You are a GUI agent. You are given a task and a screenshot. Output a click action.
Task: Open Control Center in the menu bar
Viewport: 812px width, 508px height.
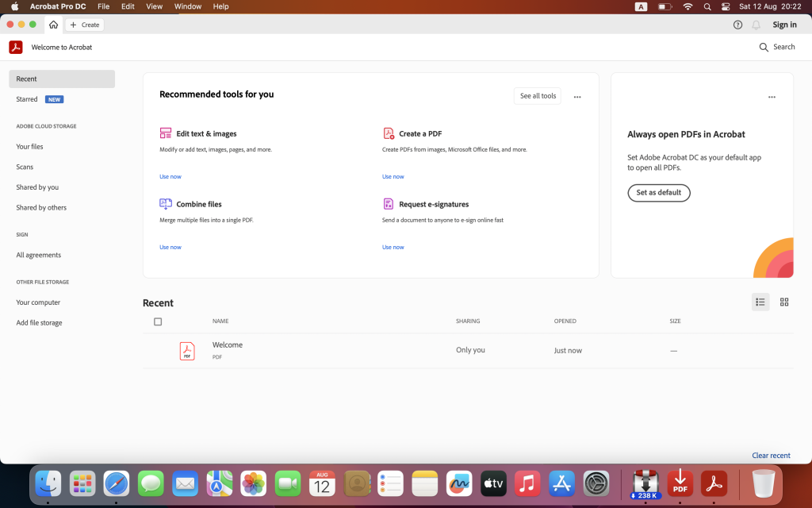click(726, 6)
